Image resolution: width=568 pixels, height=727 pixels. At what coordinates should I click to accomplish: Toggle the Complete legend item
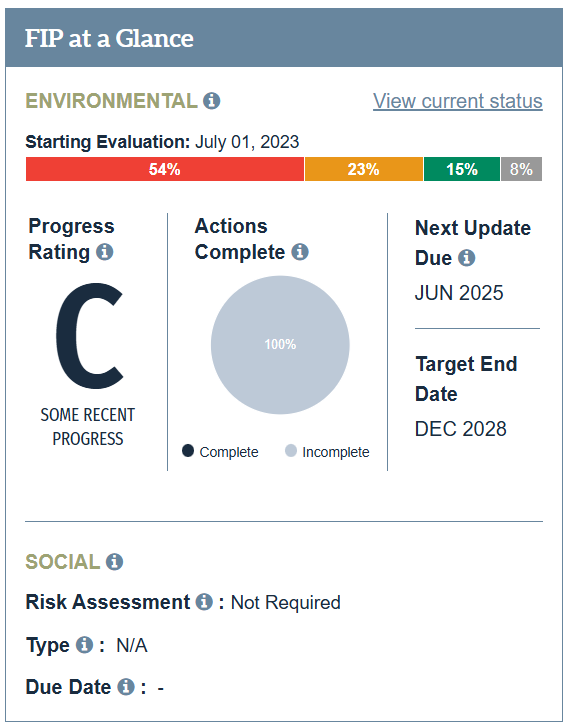pos(220,452)
